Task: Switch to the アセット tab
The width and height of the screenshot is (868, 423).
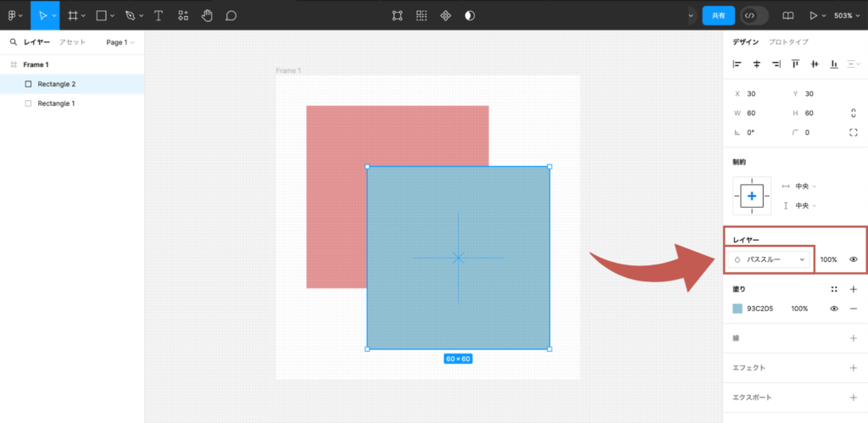Action: pyautogui.click(x=72, y=42)
